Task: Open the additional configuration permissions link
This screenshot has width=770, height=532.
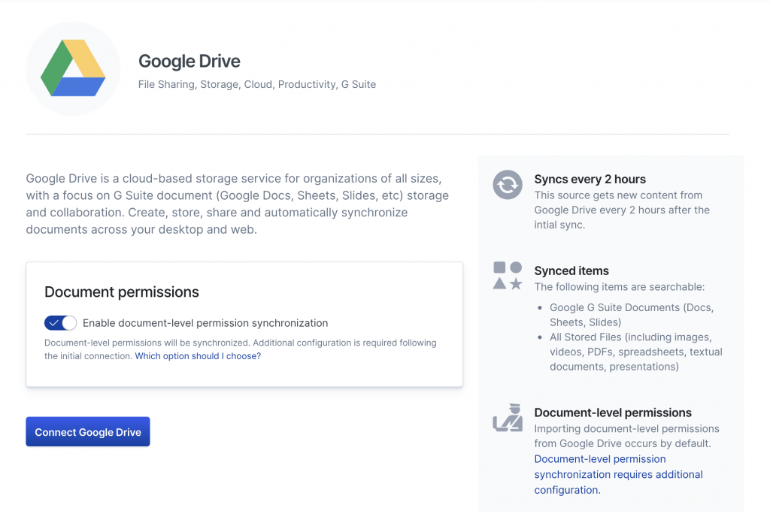Action: (x=618, y=474)
